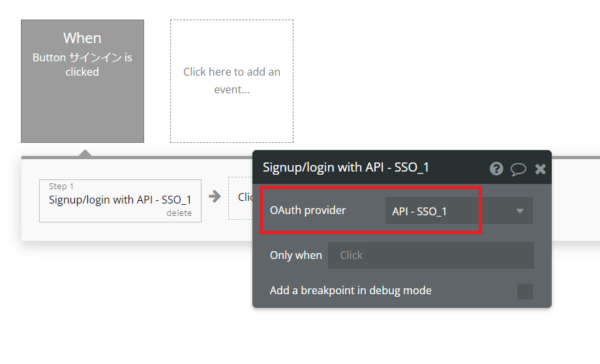Screen dimensions: 600x364
Task: Select the Button サインイン is clicked event
Action: pos(82,81)
